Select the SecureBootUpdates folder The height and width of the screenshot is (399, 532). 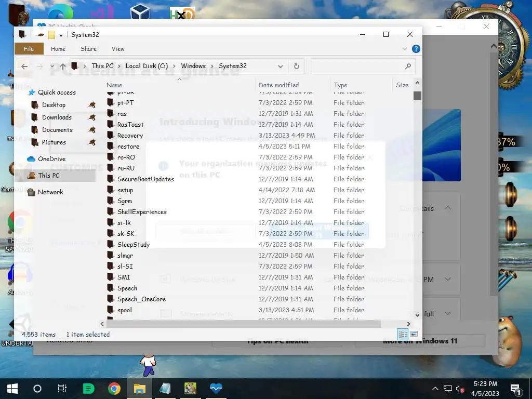(x=145, y=179)
